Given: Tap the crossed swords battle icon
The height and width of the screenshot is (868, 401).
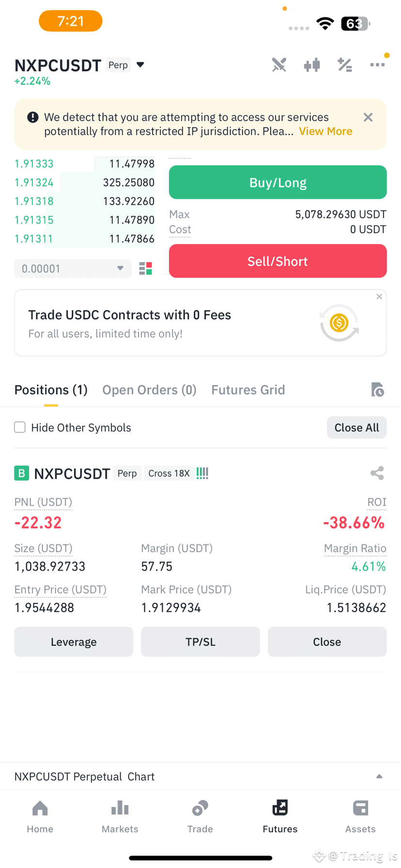Looking at the screenshot, I should point(279,65).
